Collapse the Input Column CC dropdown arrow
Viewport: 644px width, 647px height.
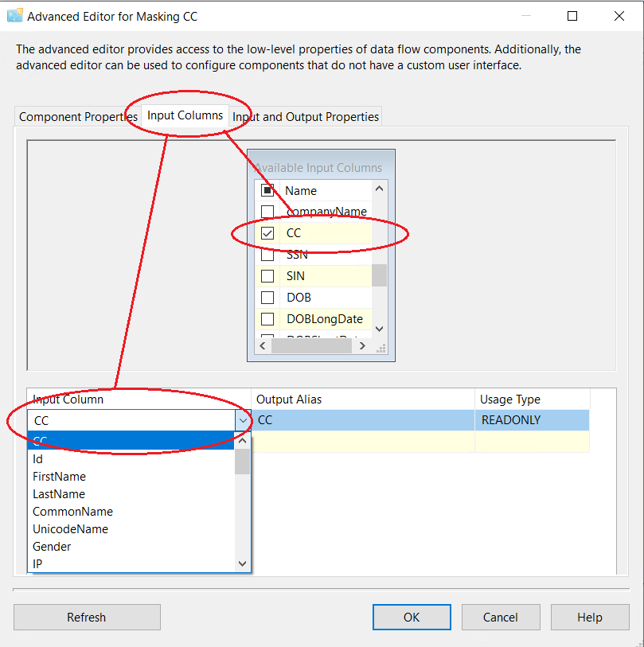coord(243,421)
